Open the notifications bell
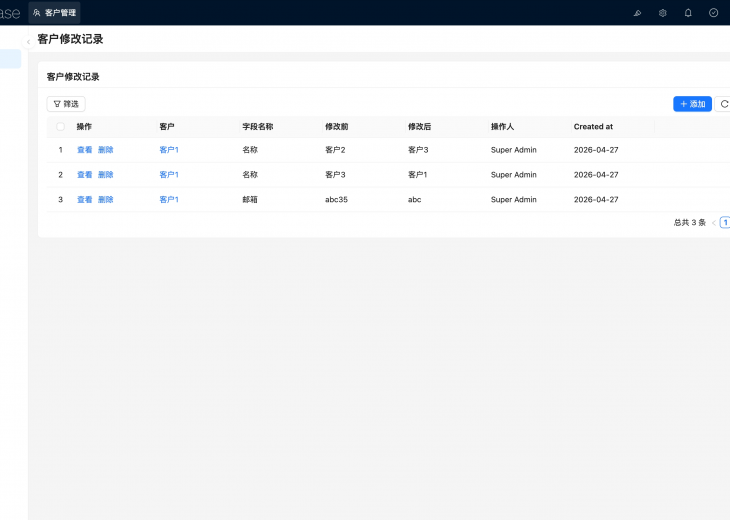Viewport: 730px width, 520px height. (688, 13)
